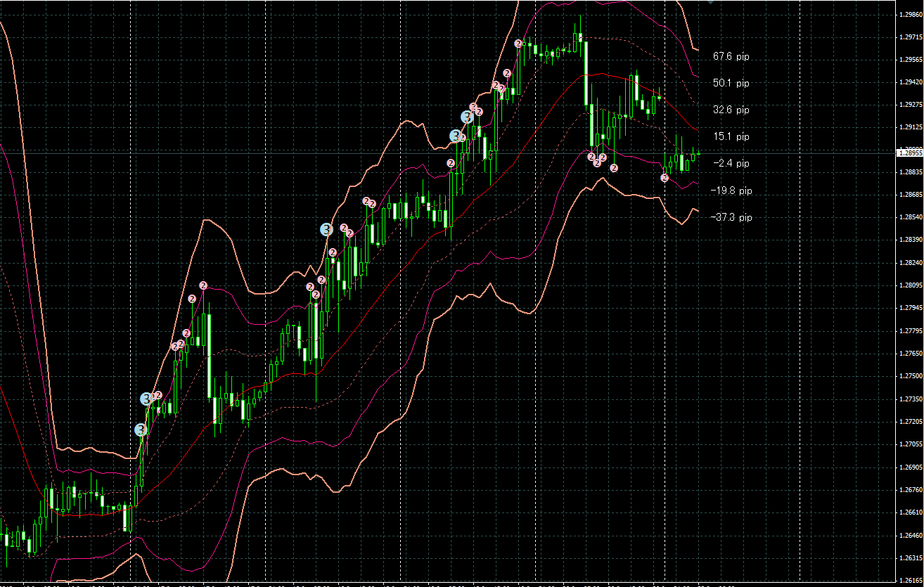
Task: Click the lone pink 2 marker right of the post-drop trio
Action: tap(614, 168)
